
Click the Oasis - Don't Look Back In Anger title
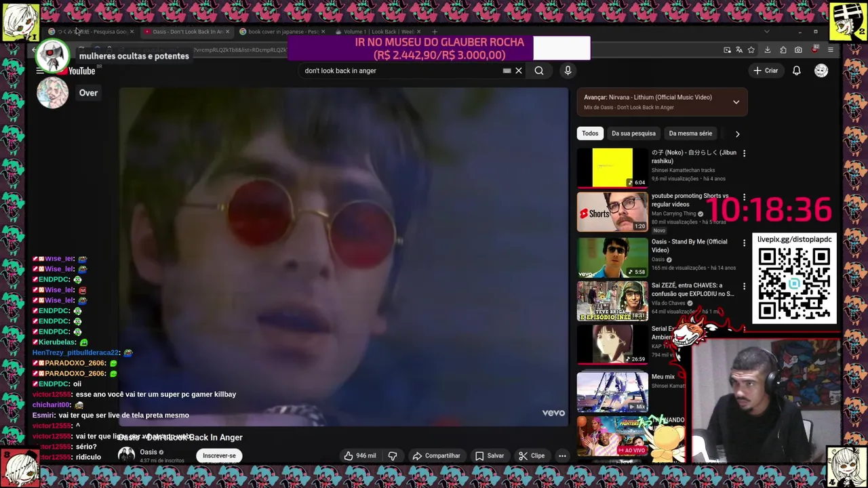pyautogui.click(x=180, y=437)
